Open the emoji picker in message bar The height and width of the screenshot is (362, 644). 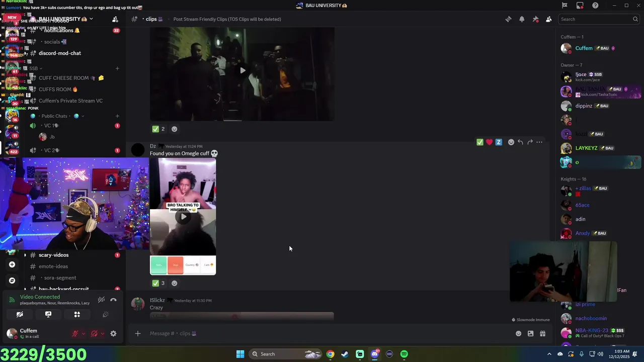pos(518,333)
